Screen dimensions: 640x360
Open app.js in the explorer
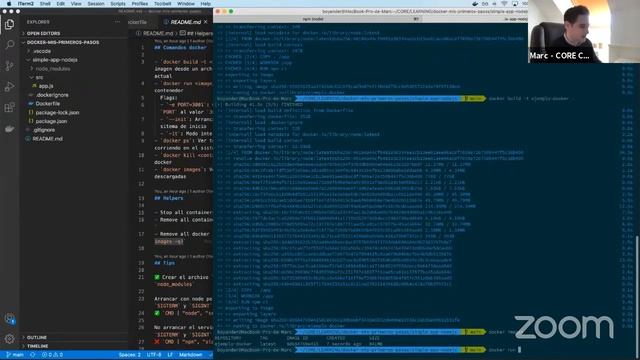click(46, 86)
